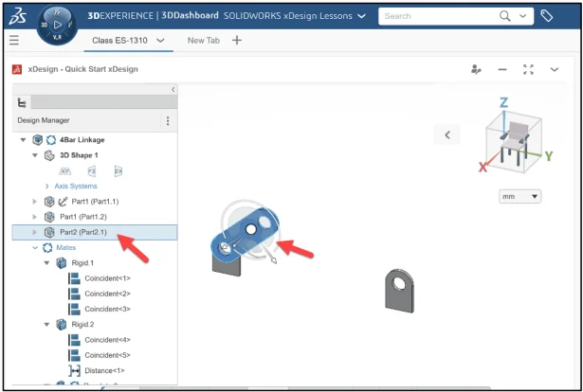Switch to the Class ES-1310 tab
The height and width of the screenshot is (392, 583).
[x=121, y=40]
